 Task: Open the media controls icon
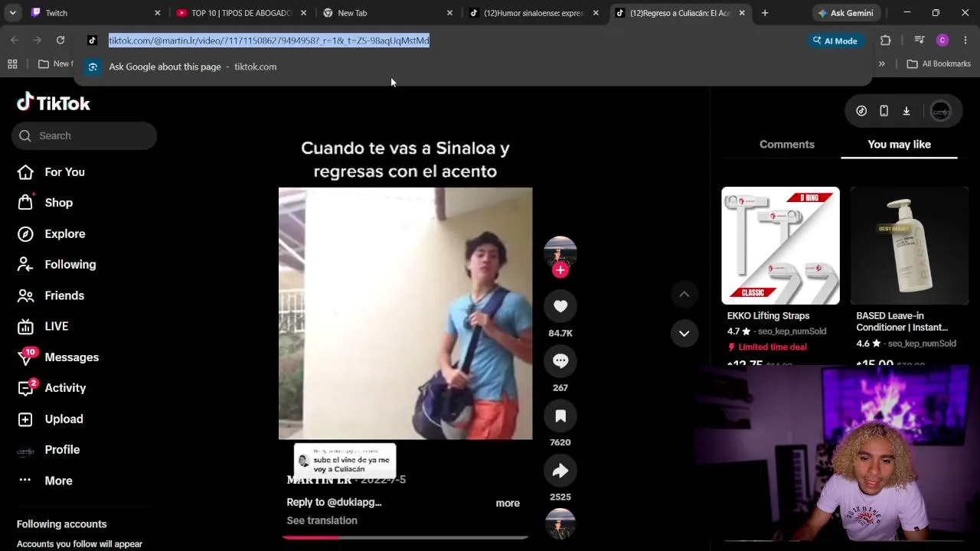pos(920,41)
